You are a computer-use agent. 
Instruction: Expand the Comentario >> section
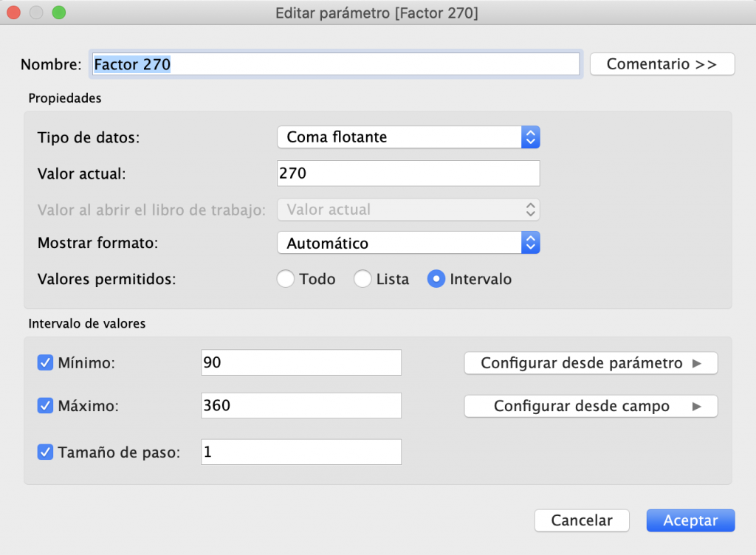662,64
